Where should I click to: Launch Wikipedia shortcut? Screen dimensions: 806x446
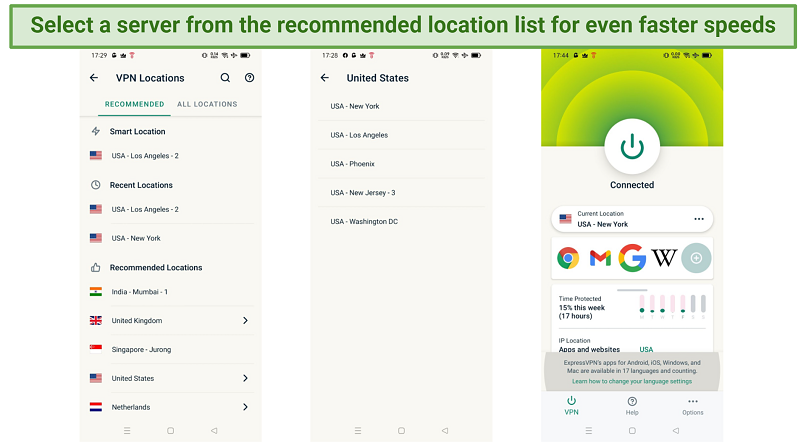664,258
